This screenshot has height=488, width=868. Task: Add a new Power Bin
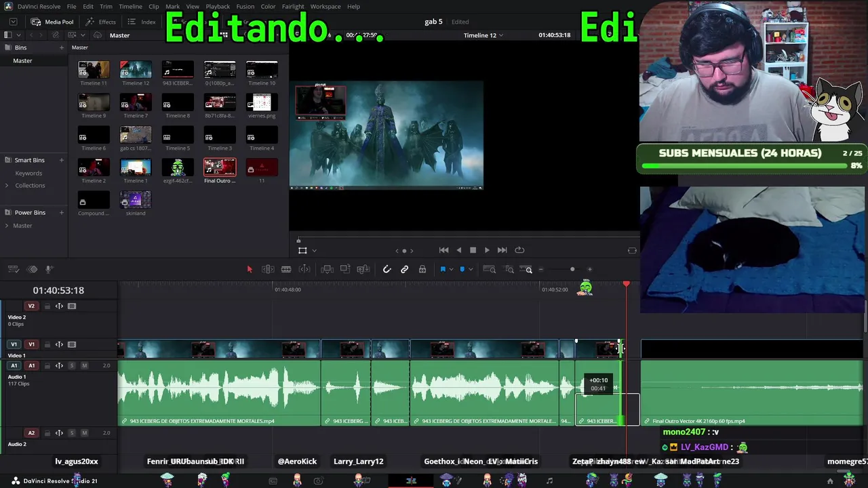pos(61,213)
